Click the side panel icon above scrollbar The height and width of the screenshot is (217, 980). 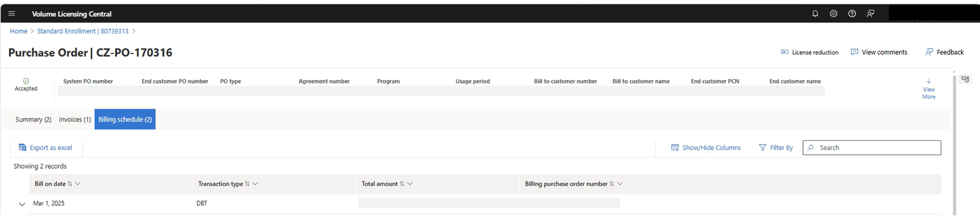tap(965, 79)
